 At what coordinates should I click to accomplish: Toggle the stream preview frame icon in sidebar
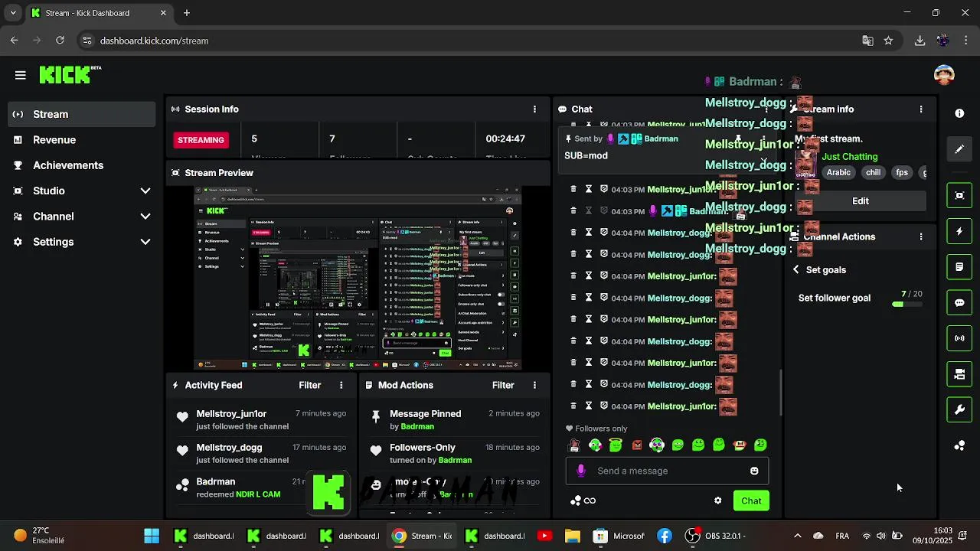(959, 195)
